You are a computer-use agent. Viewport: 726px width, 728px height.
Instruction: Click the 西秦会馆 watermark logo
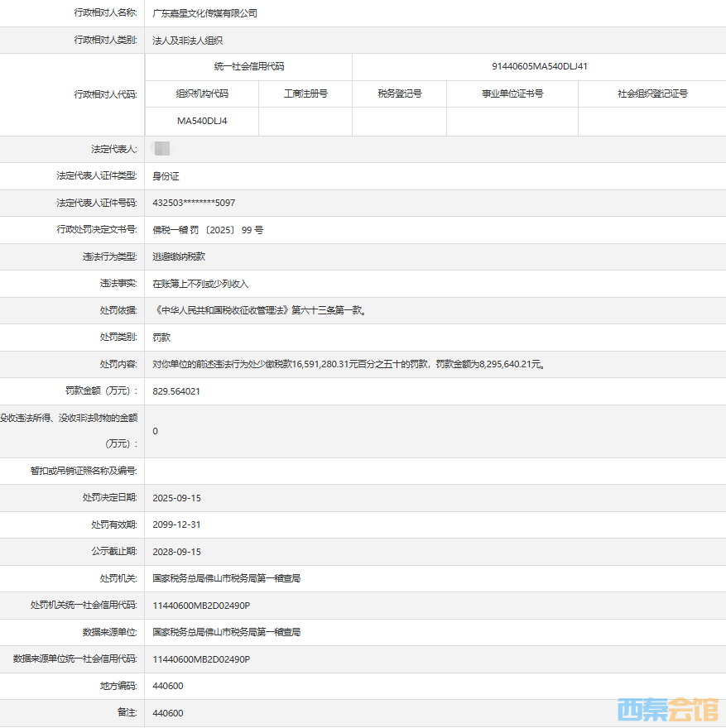[668, 709]
